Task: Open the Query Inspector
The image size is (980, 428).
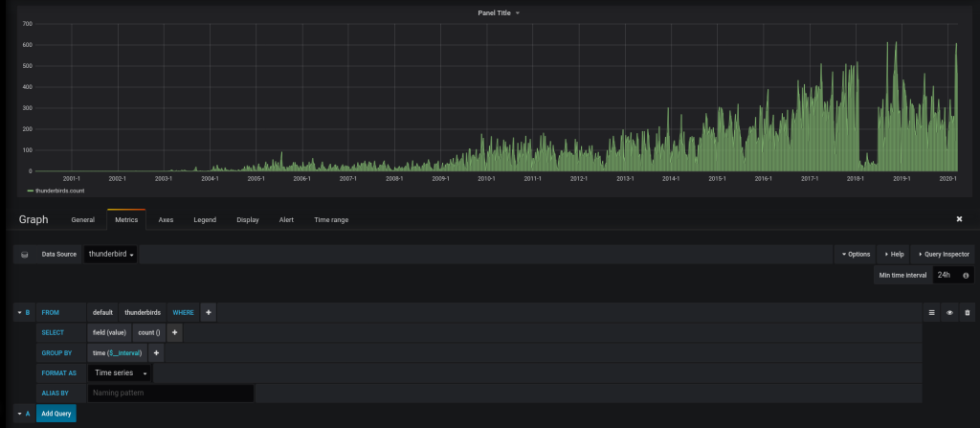Action: [x=945, y=255]
